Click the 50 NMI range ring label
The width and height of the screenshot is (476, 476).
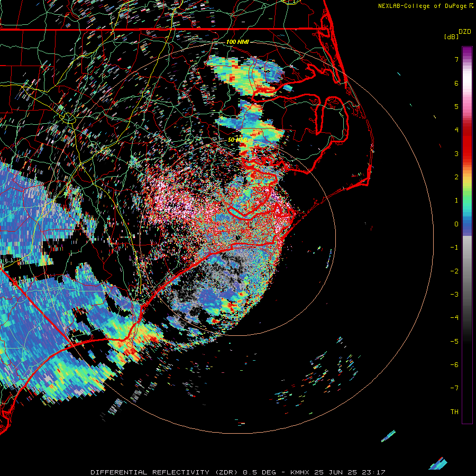237,140
